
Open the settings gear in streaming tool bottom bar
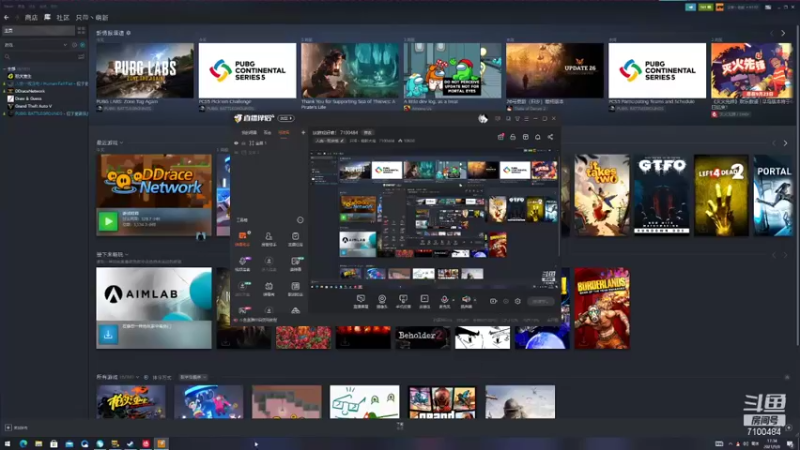click(x=517, y=301)
